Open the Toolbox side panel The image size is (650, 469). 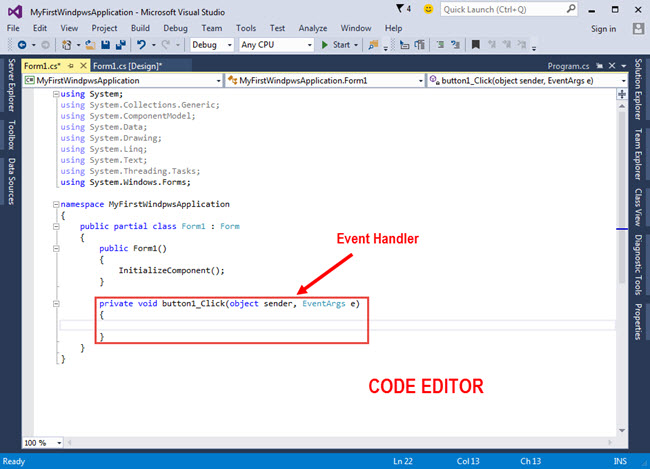(x=12, y=135)
